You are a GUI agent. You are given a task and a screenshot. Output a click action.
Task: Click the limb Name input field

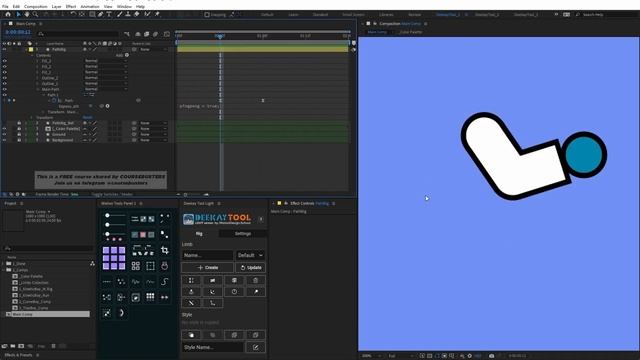coord(207,255)
